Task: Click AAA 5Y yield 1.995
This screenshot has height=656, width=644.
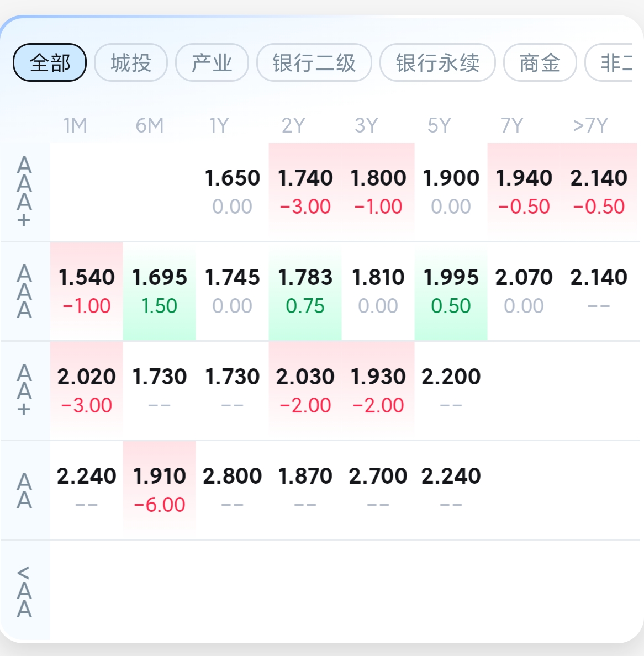Action: [451, 290]
